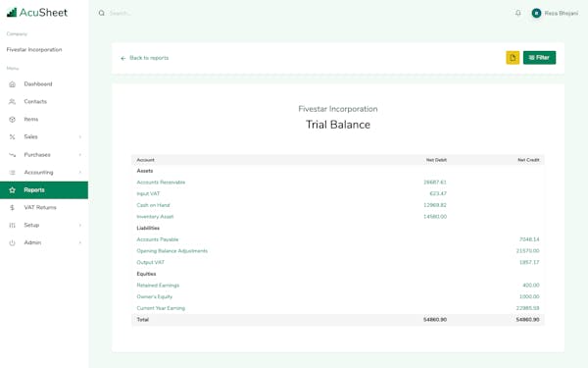588x368 pixels.
Task: Click the VAT Returns dollar icon
Action: coord(12,207)
